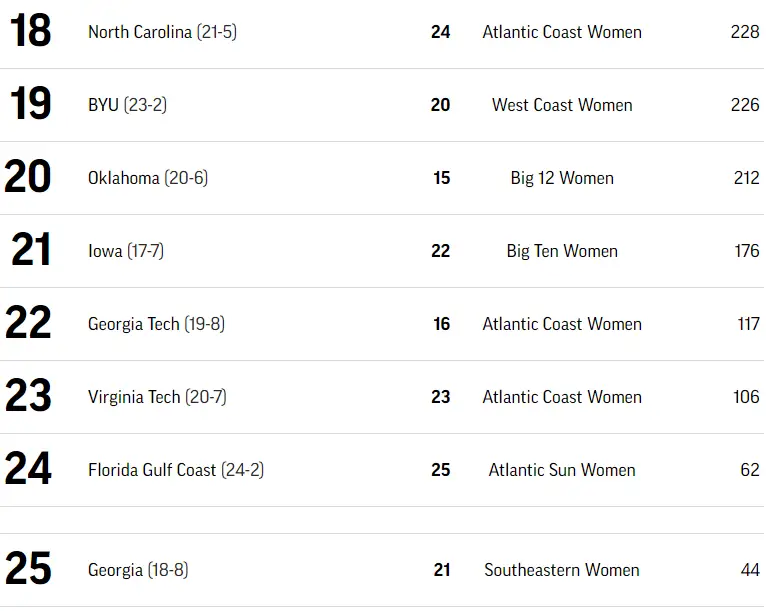Click the Big 12 Women conference
The height and width of the screenshot is (611, 766).
[562, 178]
